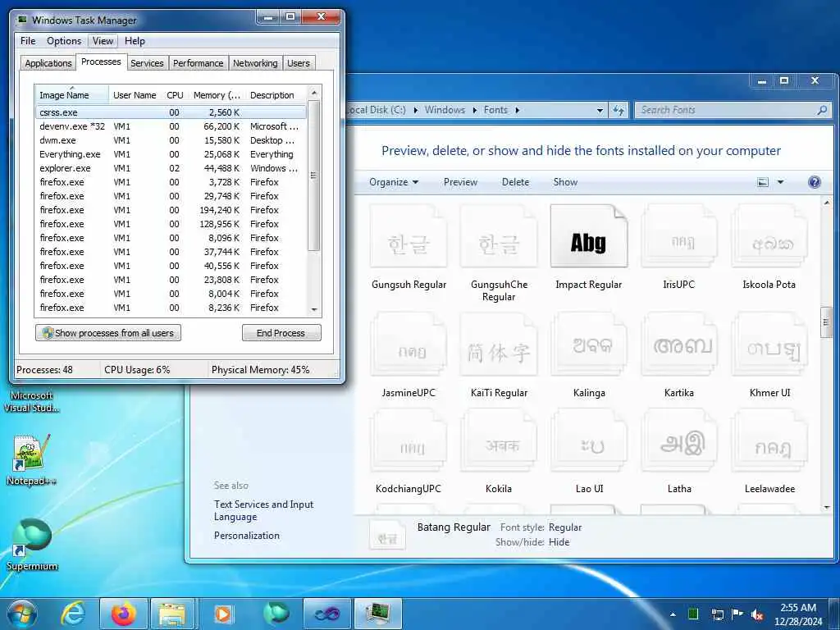Expand the Fonts breadcrumb arrow

point(517,111)
